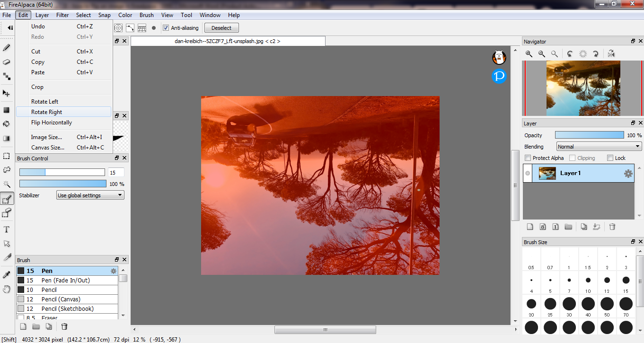Select the Magic Wand tool
The width and height of the screenshot is (644, 343).
7,184
